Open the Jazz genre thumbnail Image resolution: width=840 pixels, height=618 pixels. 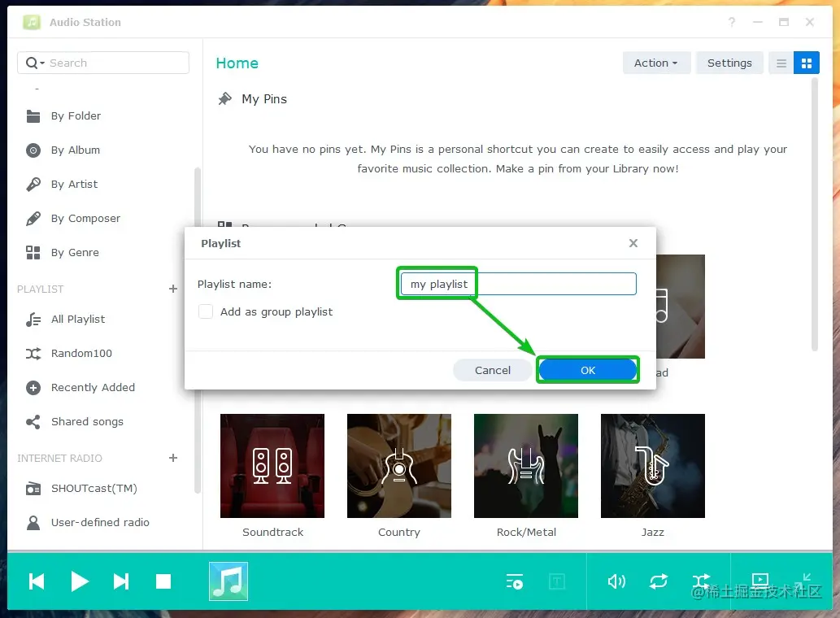tap(653, 466)
